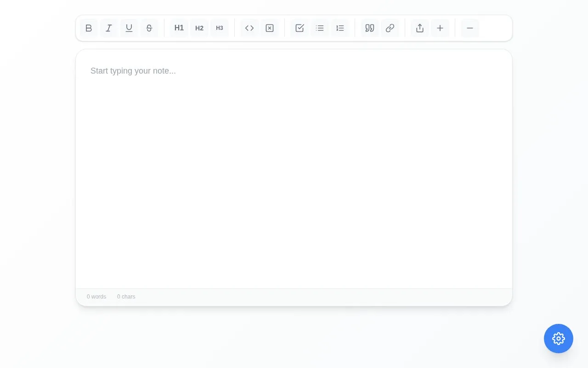Click the '0 chars' counter
This screenshot has height=368, width=588.
click(x=126, y=297)
